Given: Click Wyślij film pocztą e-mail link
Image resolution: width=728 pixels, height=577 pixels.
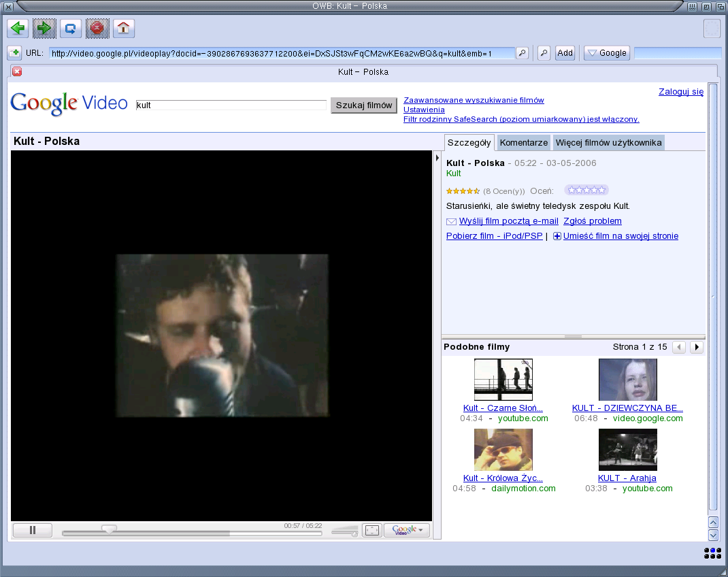Looking at the screenshot, I should tap(509, 221).
